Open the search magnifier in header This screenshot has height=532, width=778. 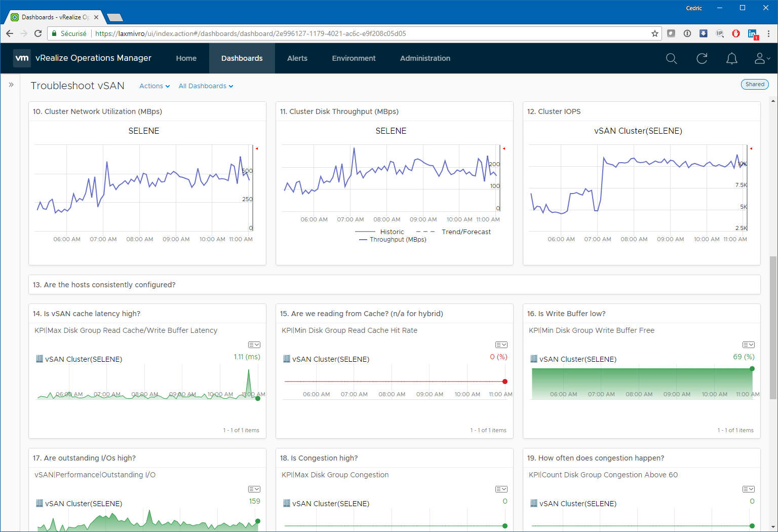(x=671, y=59)
